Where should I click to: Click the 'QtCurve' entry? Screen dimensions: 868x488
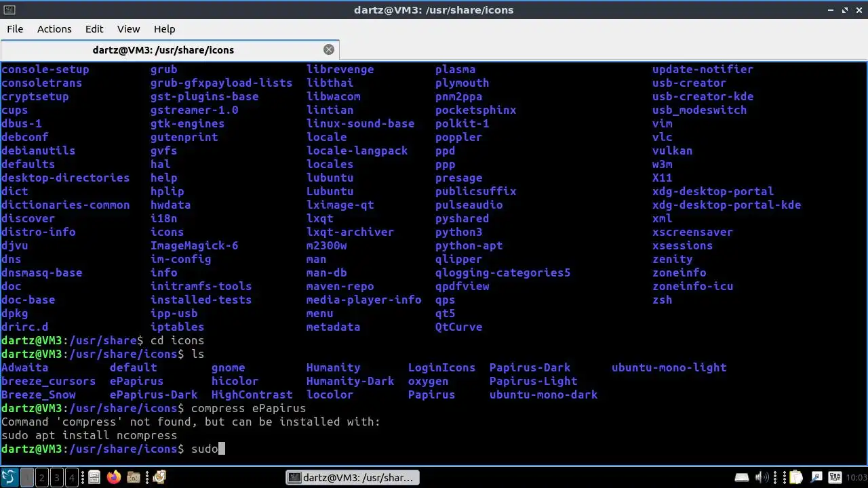point(459,327)
